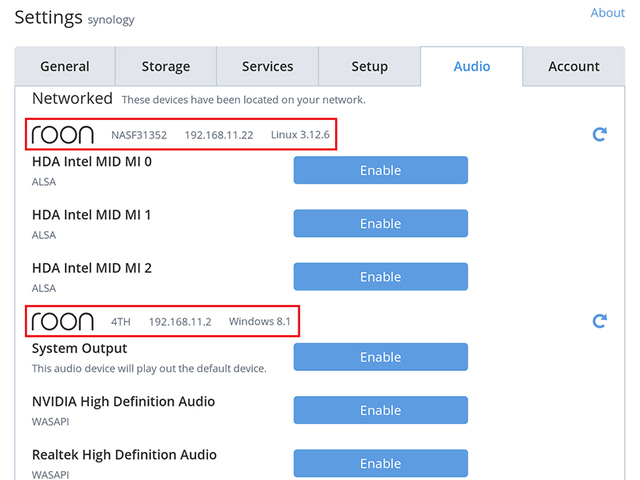Select the Audio tab
The height and width of the screenshot is (480, 640).
tap(472, 67)
